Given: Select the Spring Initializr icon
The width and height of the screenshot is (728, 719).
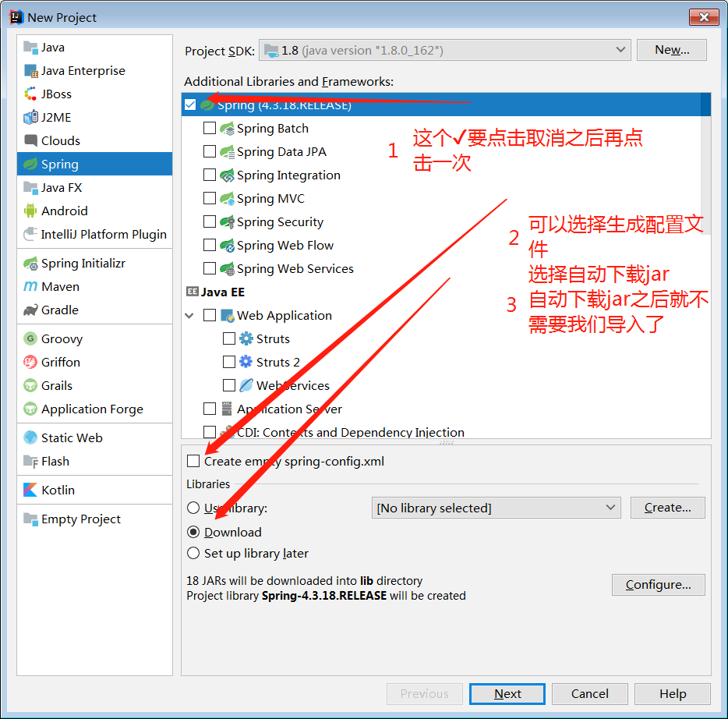Looking at the screenshot, I should pos(30,264).
